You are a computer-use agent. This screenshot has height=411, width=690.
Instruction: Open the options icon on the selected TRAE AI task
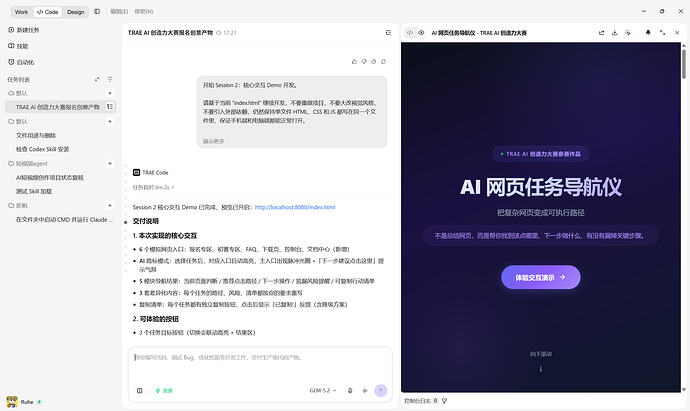[110, 106]
